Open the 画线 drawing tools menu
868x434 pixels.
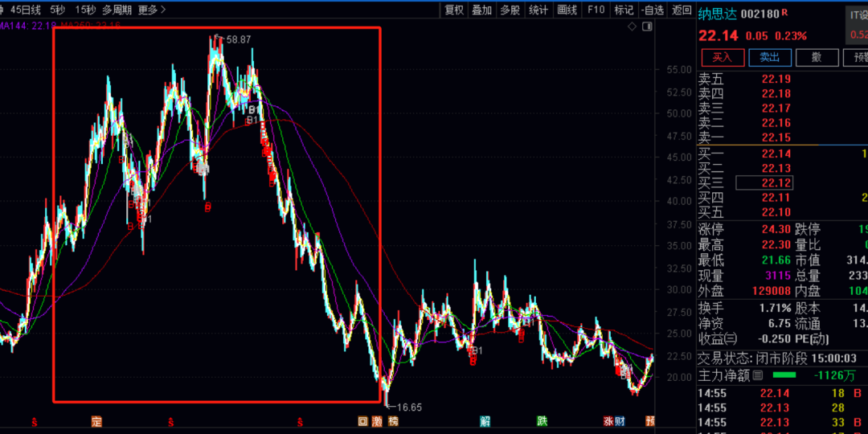pos(567,10)
